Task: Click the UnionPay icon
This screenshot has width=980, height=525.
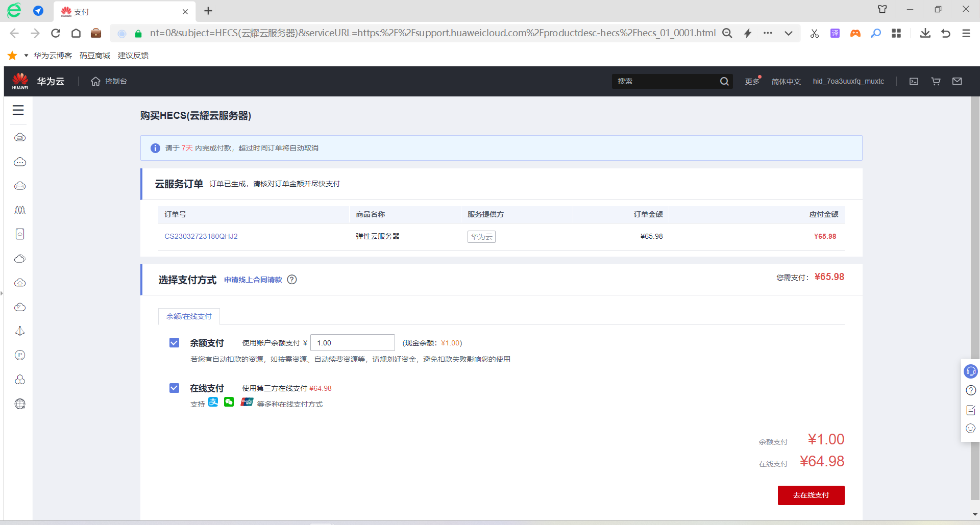Action: (247, 402)
